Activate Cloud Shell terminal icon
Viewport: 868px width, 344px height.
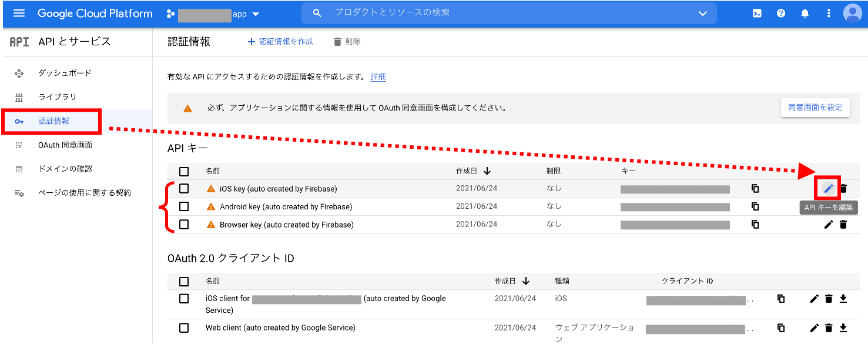pos(758,13)
